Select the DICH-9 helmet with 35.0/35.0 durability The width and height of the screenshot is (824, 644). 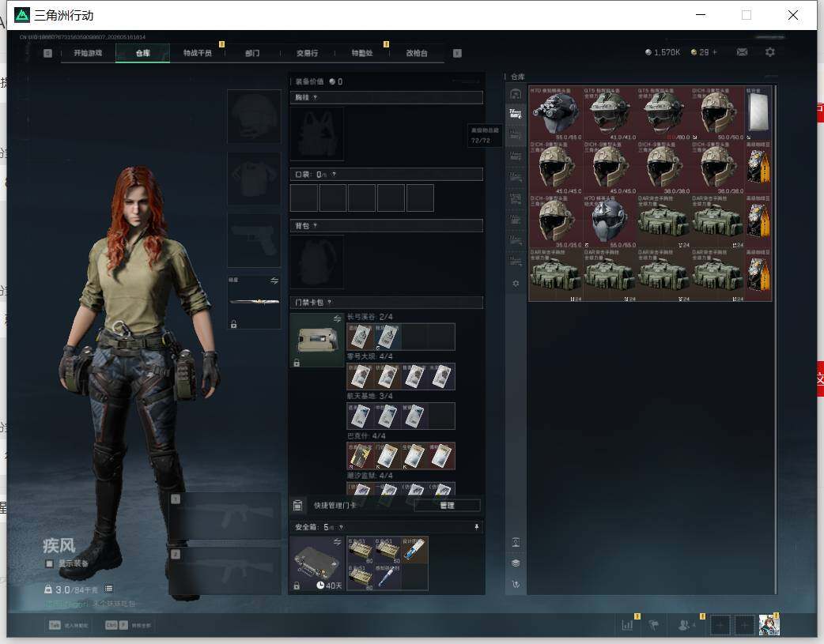556,221
